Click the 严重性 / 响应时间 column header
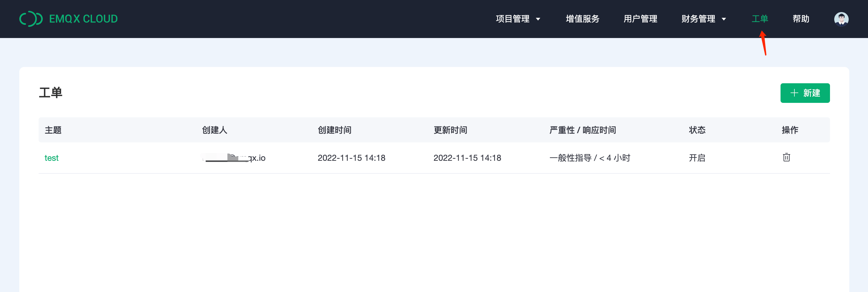The height and width of the screenshot is (292, 868). pos(583,130)
